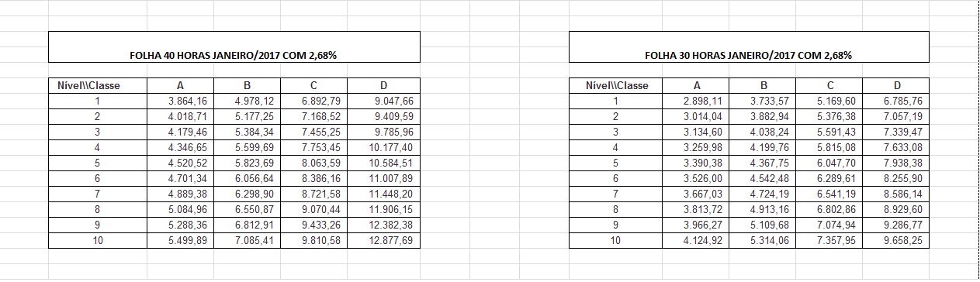Select cell with value 3.864,16

[x=180, y=101]
